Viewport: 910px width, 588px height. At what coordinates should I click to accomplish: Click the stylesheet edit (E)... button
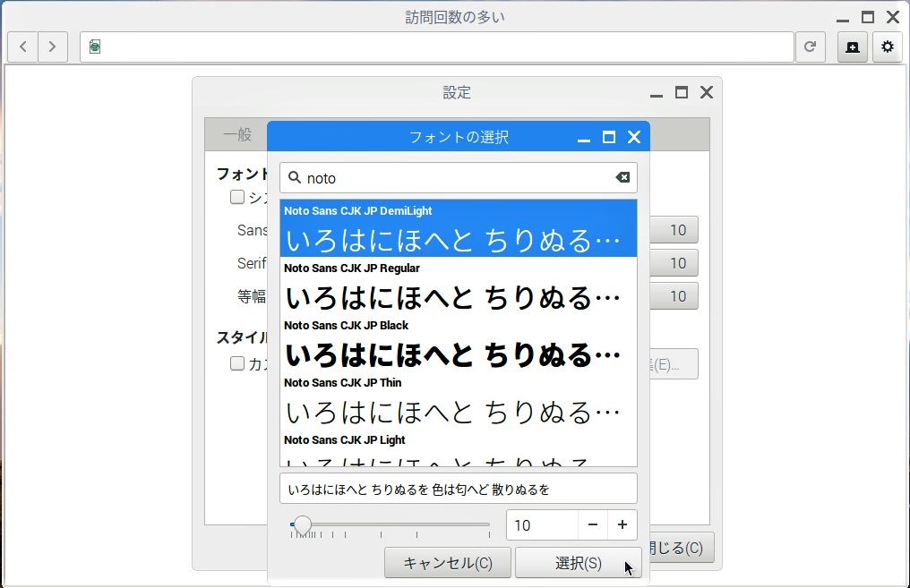(674, 364)
